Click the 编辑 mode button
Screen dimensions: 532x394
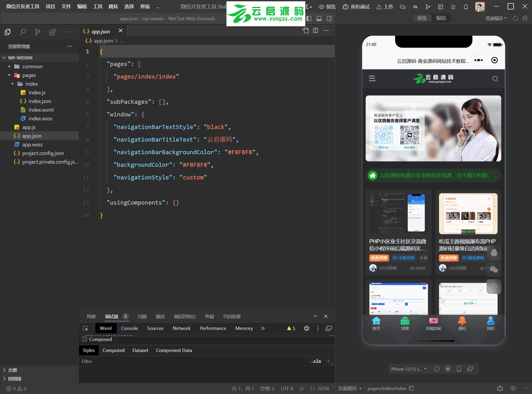441,18
